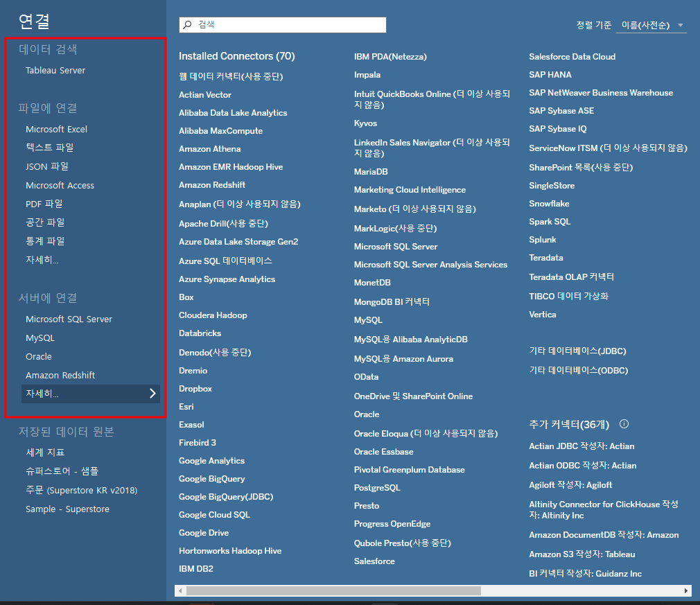The width and height of the screenshot is (700, 605).
Task: Click right arrow of horizontal scrollbar
Action: (686, 590)
